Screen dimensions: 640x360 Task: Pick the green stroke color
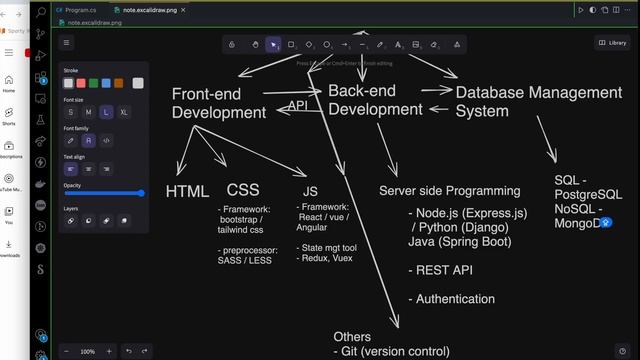pyautogui.click(x=93, y=83)
